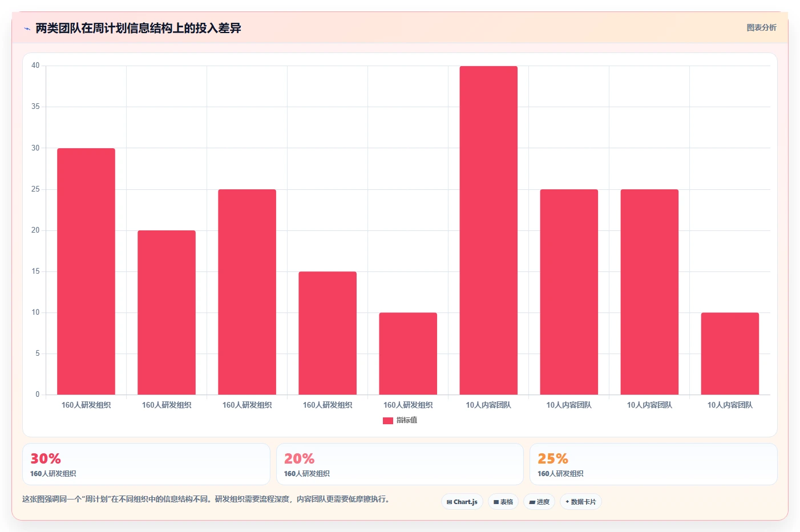This screenshot has width=800, height=532.
Task: Open the 30% stat card
Action: pyautogui.click(x=146, y=464)
